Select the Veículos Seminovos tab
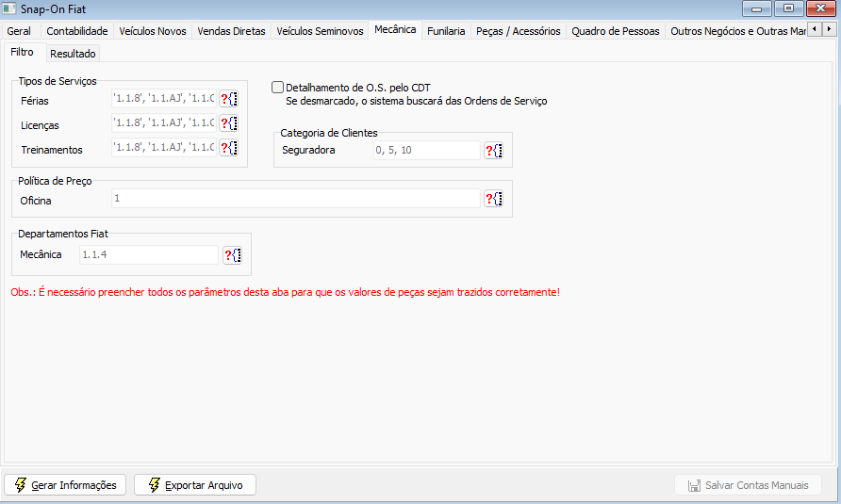The height and width of the screenshot is (504, 841). (x=320, y=31)
